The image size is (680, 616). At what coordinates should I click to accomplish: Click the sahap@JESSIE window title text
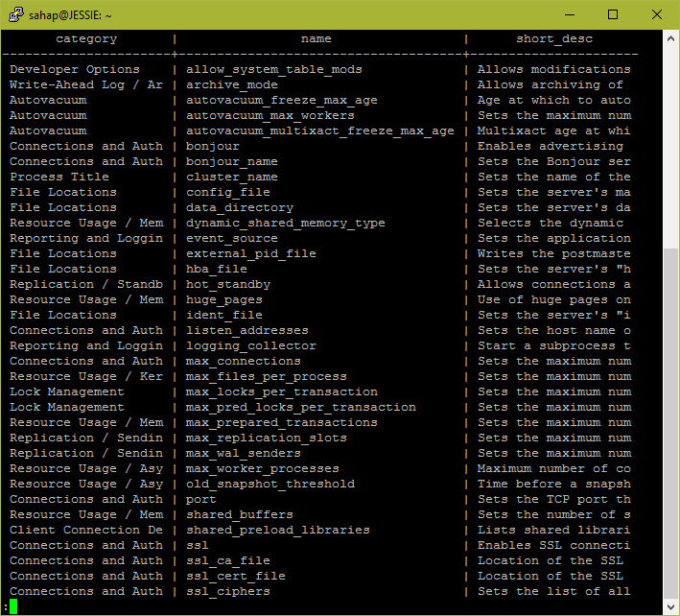[x=70, y=15]
